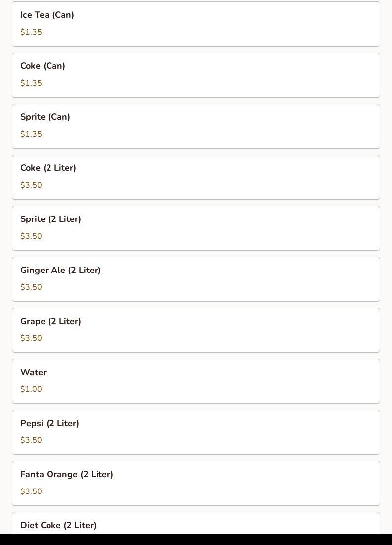Pick the Sprite (2 Liter) card
The height and width of the screenshot is (545, 392).
click(x=196, y=228)
